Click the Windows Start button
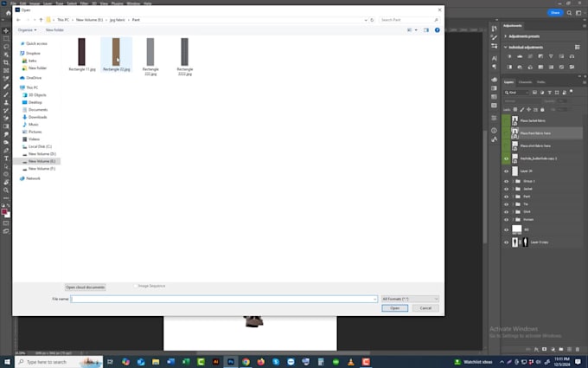588x368 pixels. pos(7,362)
